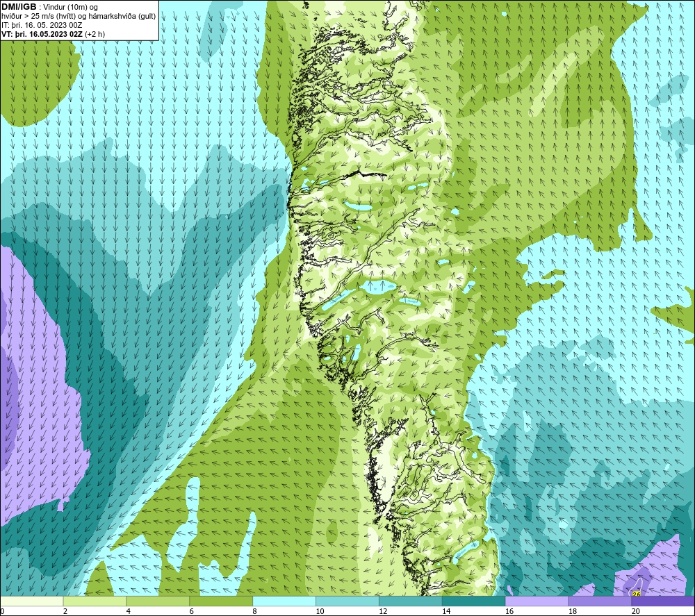Click legend scale label '14'
This screenshot has width=695, height=616.
[x=446, y=611]
